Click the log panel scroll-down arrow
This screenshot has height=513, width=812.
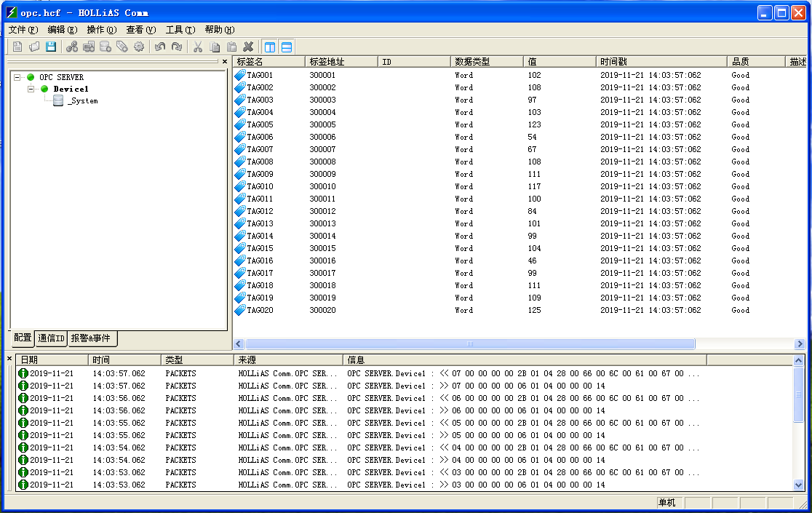pos(798,485)
